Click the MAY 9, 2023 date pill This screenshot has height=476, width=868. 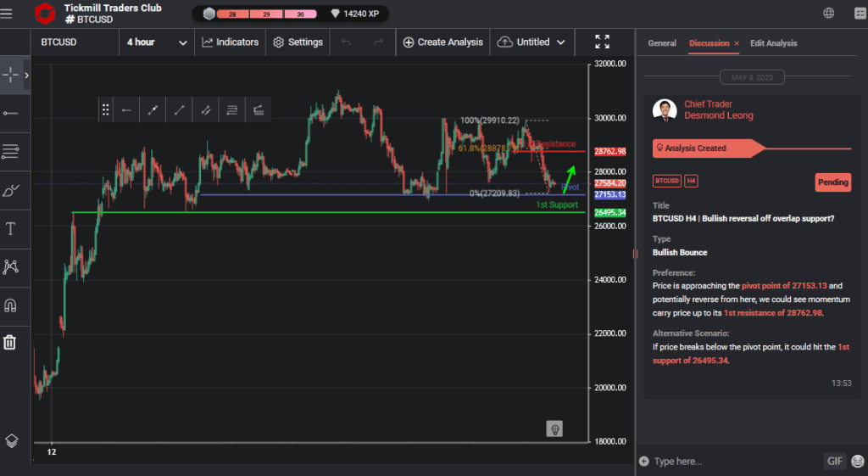pos(752,77)
